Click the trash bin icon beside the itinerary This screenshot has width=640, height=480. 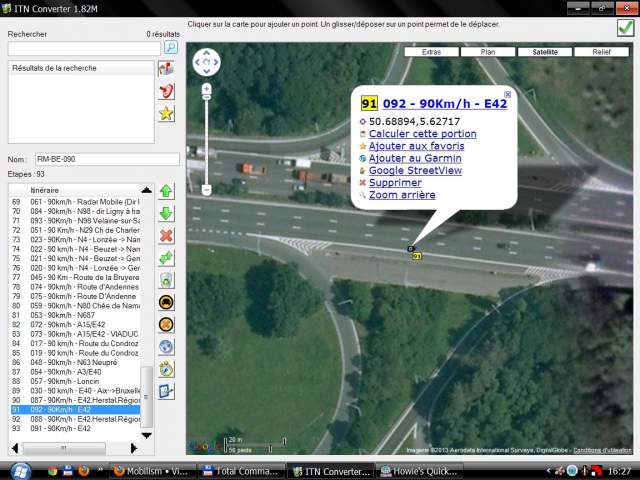coord(166,280)
